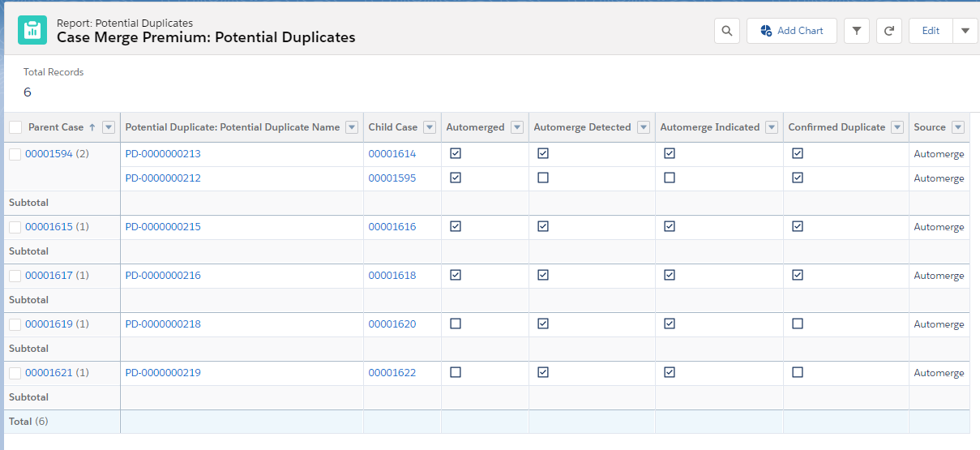Click the search magnifier icon in toolbar
The image size is (980, 450).
click(x=727, y=31)
